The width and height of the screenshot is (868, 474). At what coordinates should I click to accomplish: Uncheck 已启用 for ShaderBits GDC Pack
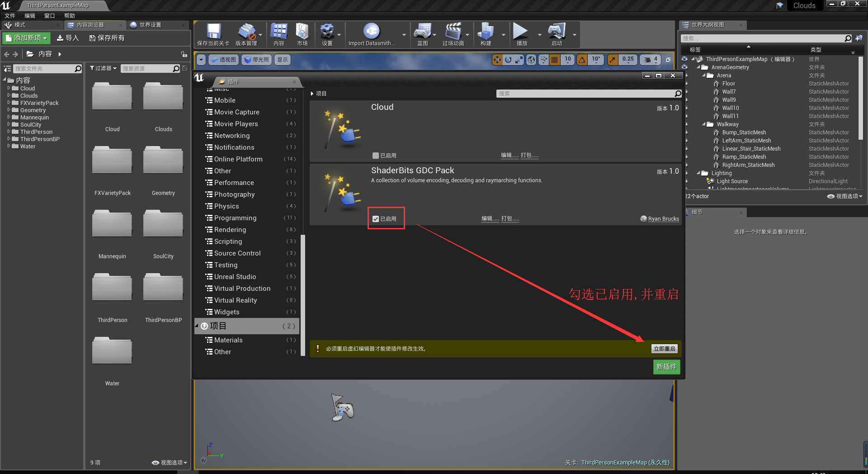pos(376,218)
